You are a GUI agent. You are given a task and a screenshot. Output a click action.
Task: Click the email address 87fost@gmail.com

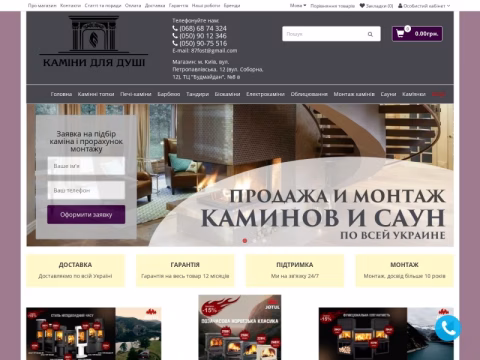point(214,51)
